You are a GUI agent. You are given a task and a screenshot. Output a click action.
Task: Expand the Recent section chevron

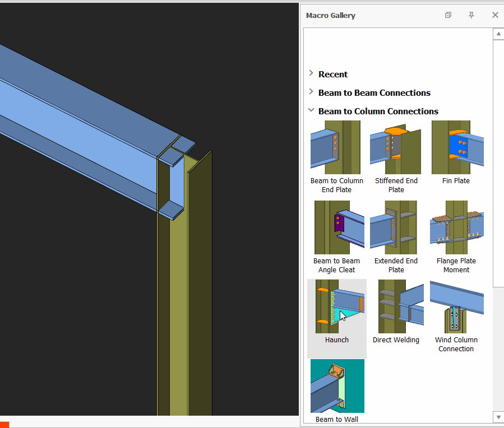(311, 74)
